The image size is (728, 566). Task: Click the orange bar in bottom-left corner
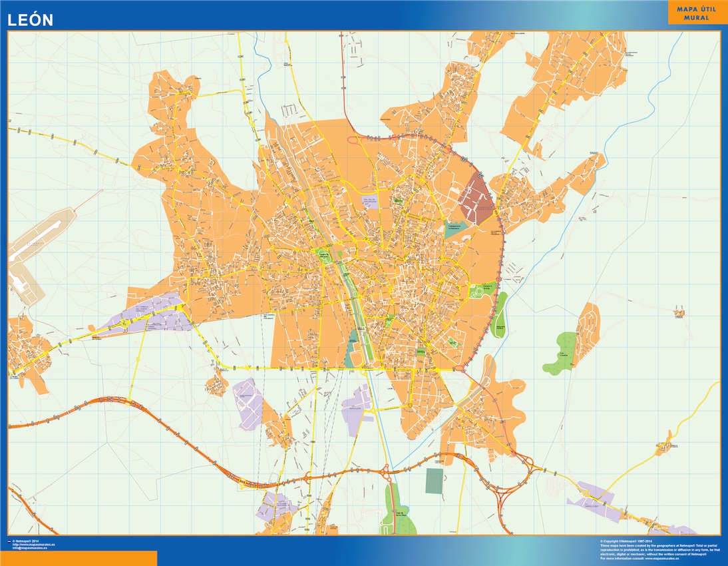pyautogui.click(x=79, y=558)
